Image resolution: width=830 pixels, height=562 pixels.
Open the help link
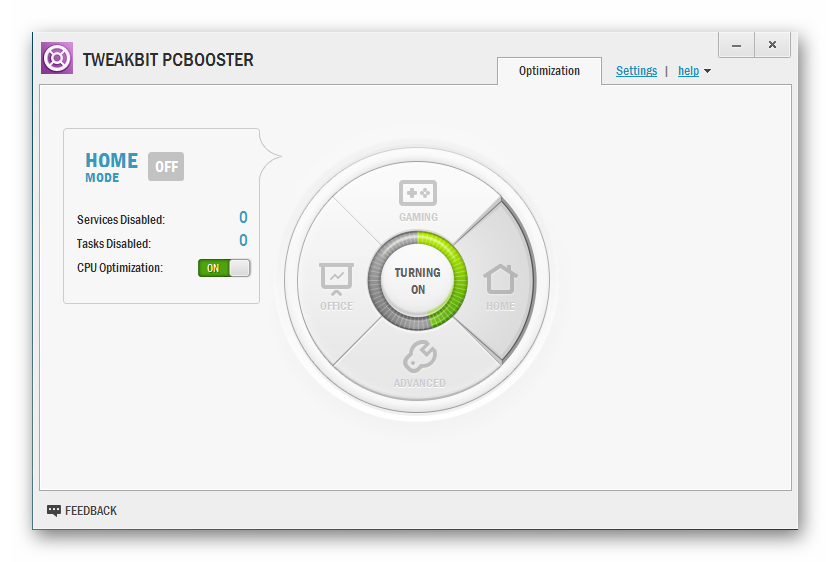[688, 71]
